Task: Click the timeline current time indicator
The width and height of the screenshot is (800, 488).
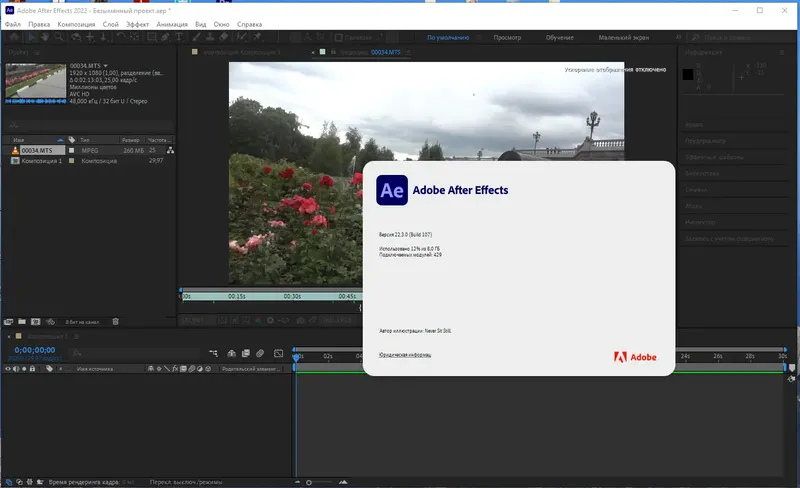Action: click(x=296, y=358)
